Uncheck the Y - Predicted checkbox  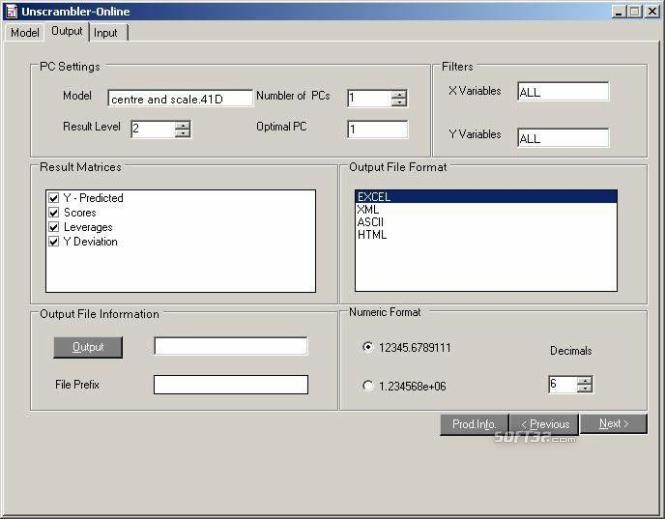coord(54,198)
